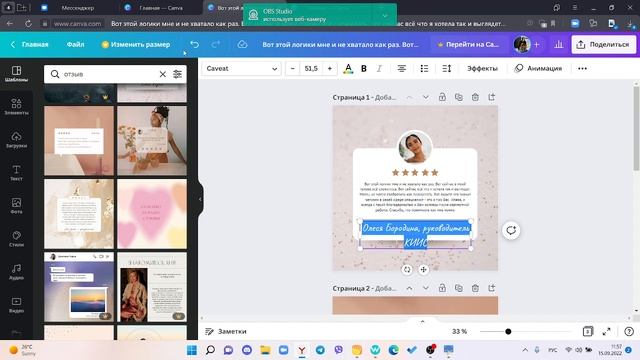Open the analytics chart icon

click(x=559, y=44)
